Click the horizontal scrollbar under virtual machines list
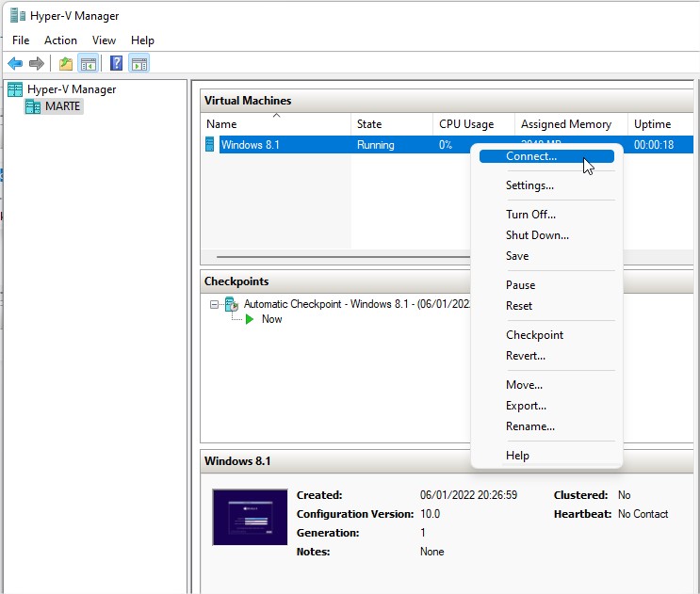700x594 pixels. (x=343, y=257)
